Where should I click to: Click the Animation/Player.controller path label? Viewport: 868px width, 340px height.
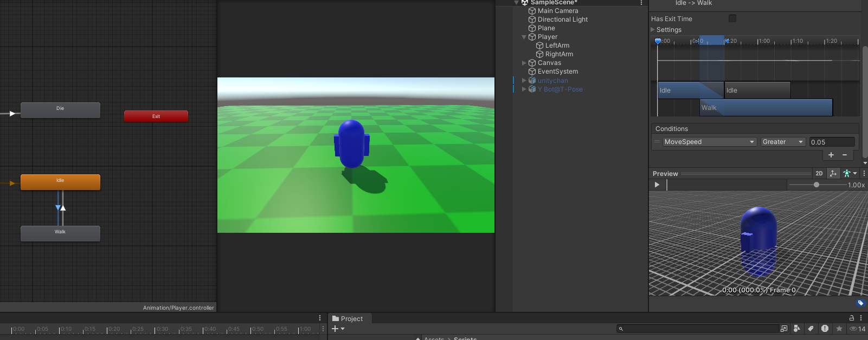(x=178, y=308)
